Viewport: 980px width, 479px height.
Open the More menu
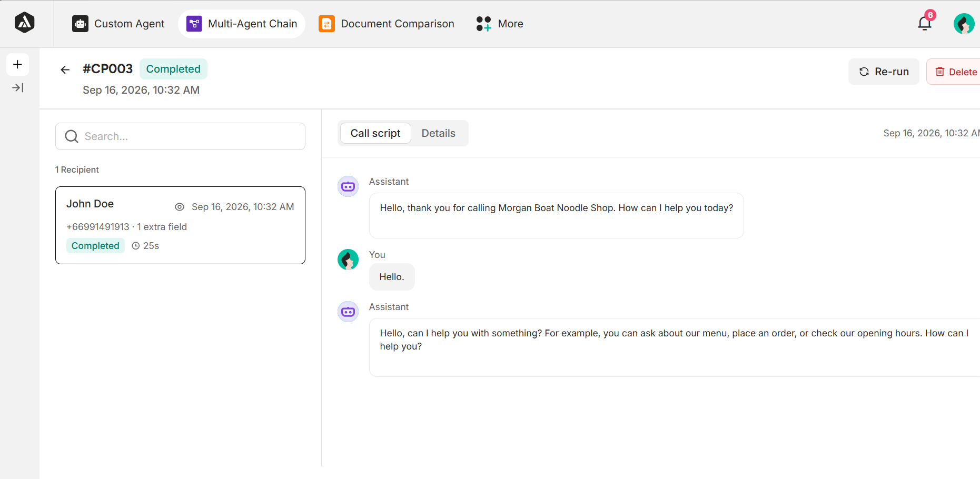coord(500,24)
